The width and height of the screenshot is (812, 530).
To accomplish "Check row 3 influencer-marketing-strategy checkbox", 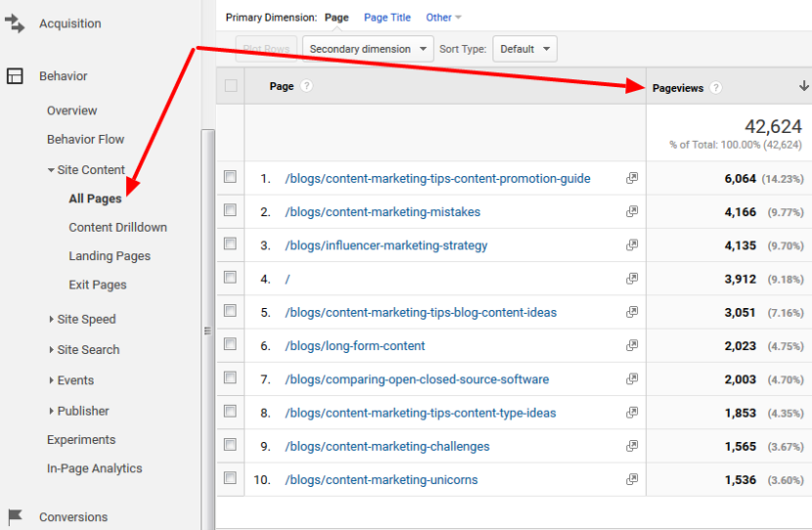I will pos(230,243).
